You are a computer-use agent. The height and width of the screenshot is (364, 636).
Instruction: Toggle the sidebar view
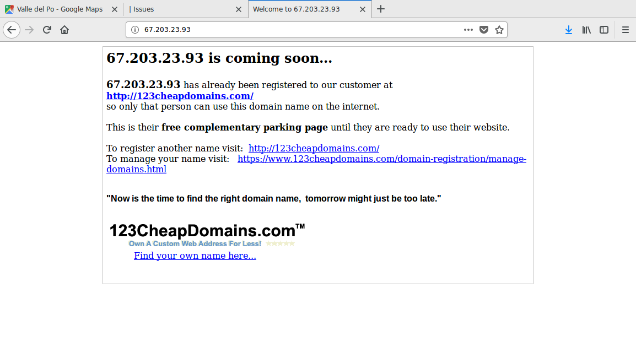click(x=604, y=30)
